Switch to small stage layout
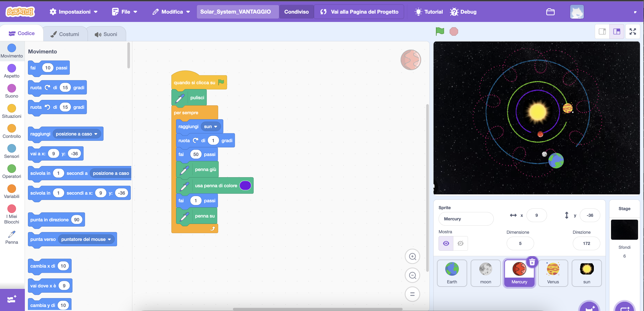Image resolution: width=644 pixels, height=311 pixels. tap(602, 31)
